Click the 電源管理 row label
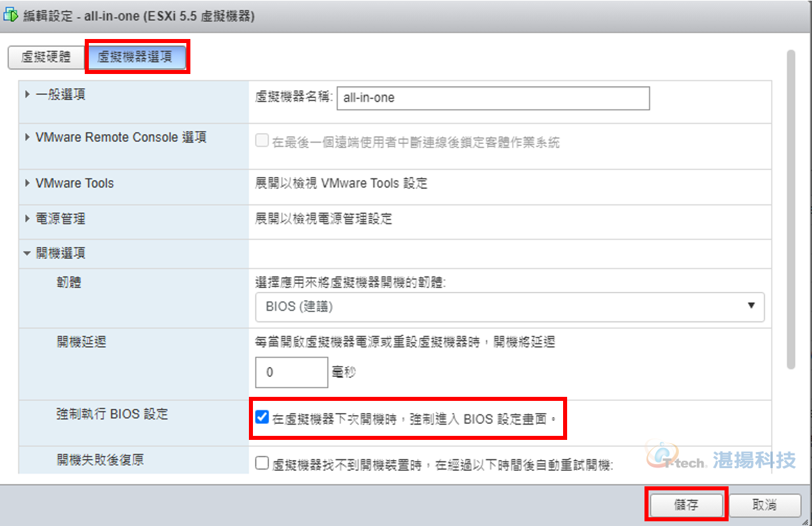Viewport: 812px width, 526px height. pos(61,219)
